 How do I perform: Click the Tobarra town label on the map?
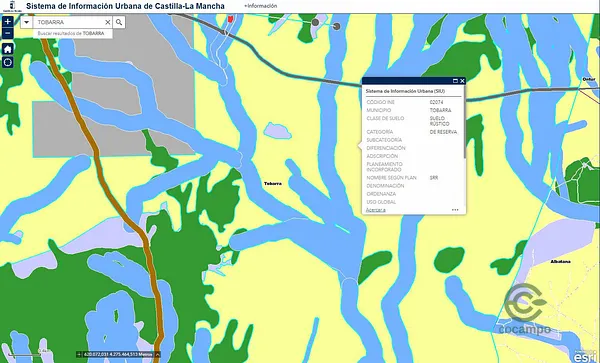(273, 184)
